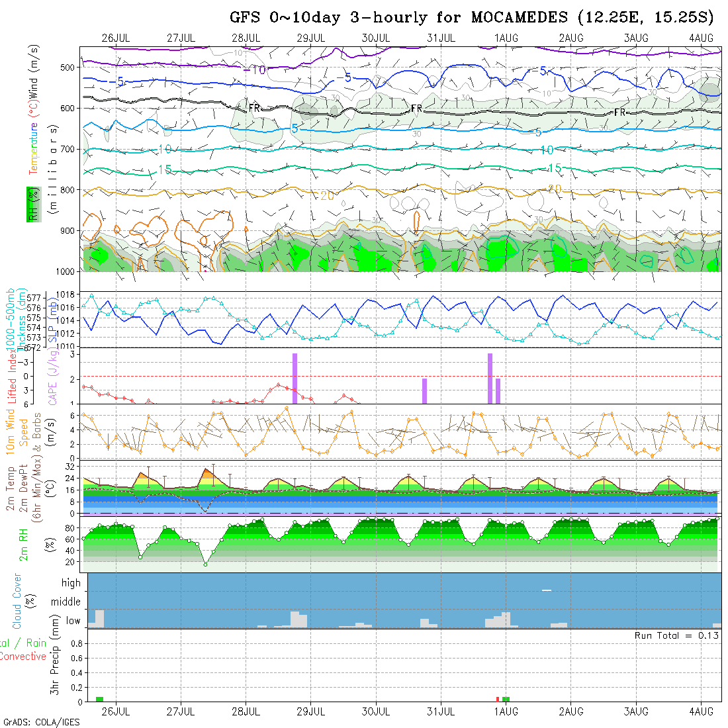The width and height of the screenshot is (728, 728).
Task: Click the orange 20 contour label near 29JUL
Action: pos(327,196)
